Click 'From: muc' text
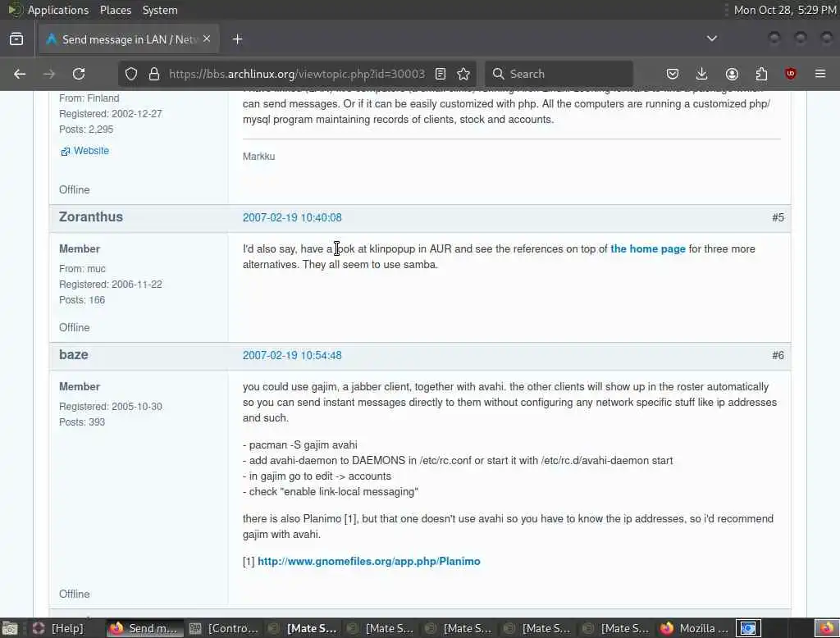840x638 pixels. (x=82, y=269)
